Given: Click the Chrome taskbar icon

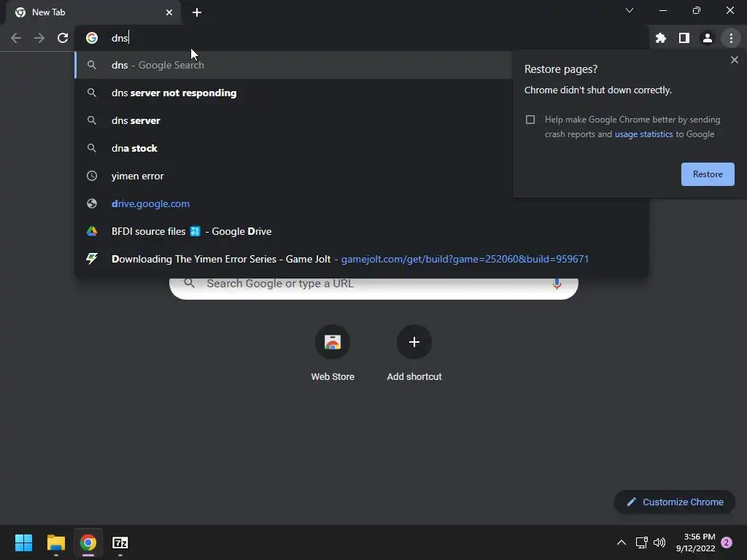Looking at the screenshot, I should 88,542.
